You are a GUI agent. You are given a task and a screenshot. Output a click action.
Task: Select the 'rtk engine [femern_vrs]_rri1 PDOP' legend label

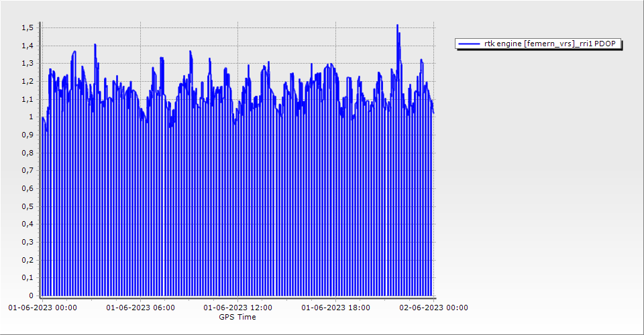tap(553, 44)
